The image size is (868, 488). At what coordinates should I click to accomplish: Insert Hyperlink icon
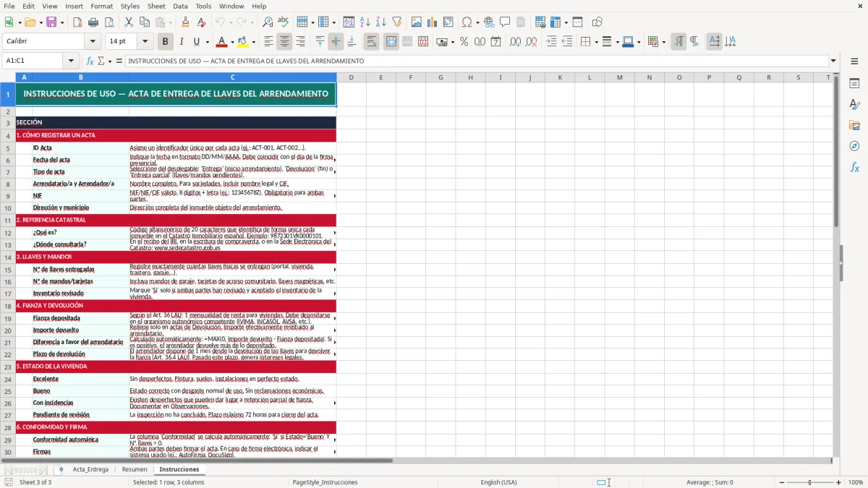click(489, 22)
